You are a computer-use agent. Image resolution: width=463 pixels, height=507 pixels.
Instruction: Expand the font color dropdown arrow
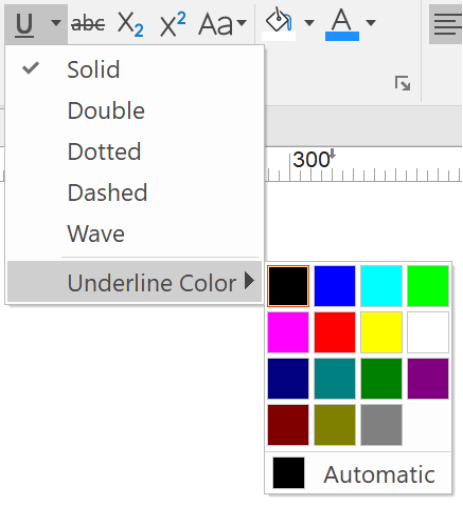click(x=371, y=23)
